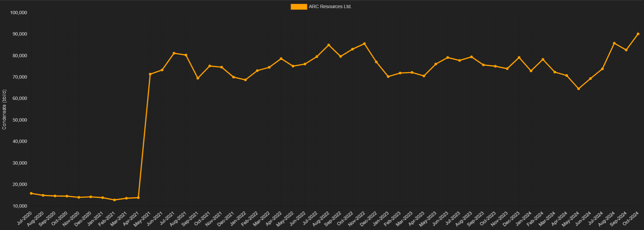
Task: Click the orange ARC Resources legend swatch
Action: [x=299, y=7]
